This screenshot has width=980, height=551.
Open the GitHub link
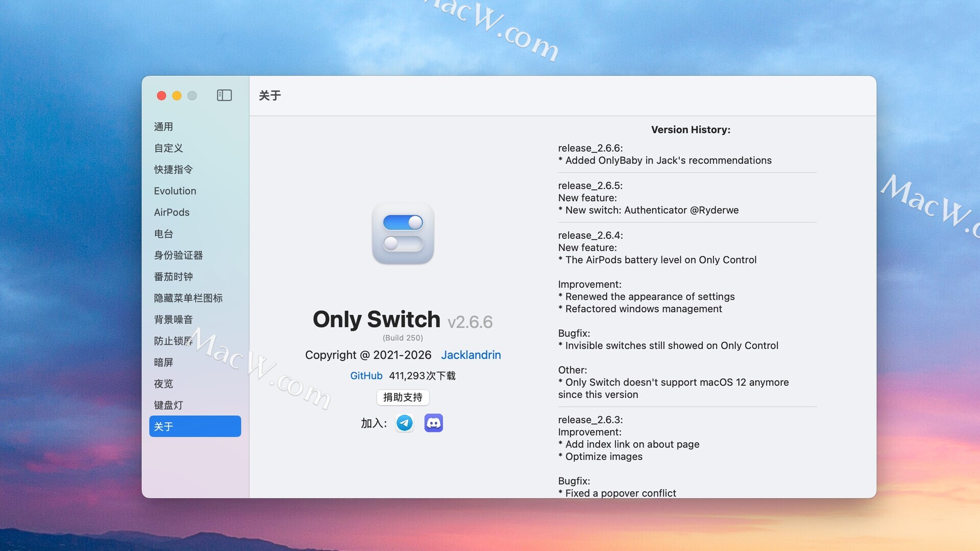(366, 376)
